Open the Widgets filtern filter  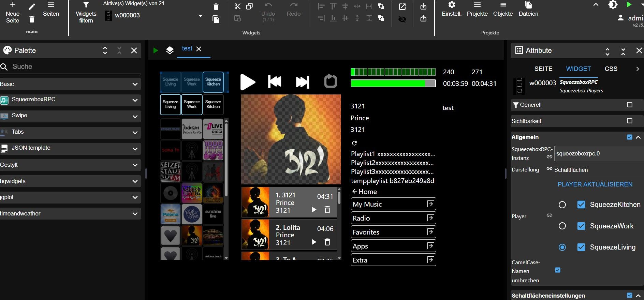(86, 13)
